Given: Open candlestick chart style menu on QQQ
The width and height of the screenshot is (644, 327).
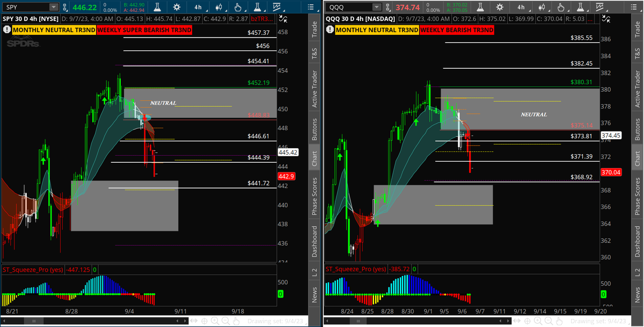Looking at the screenshot, I should [x=541, y=7].
